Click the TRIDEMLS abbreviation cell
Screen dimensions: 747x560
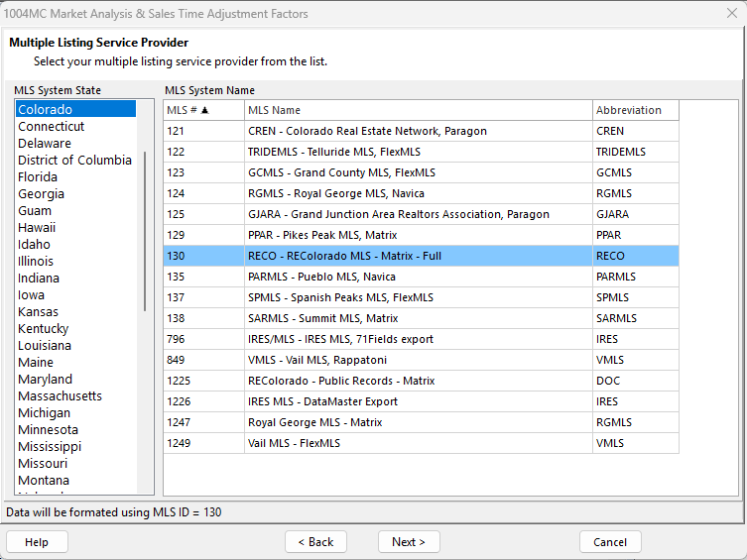636,152
